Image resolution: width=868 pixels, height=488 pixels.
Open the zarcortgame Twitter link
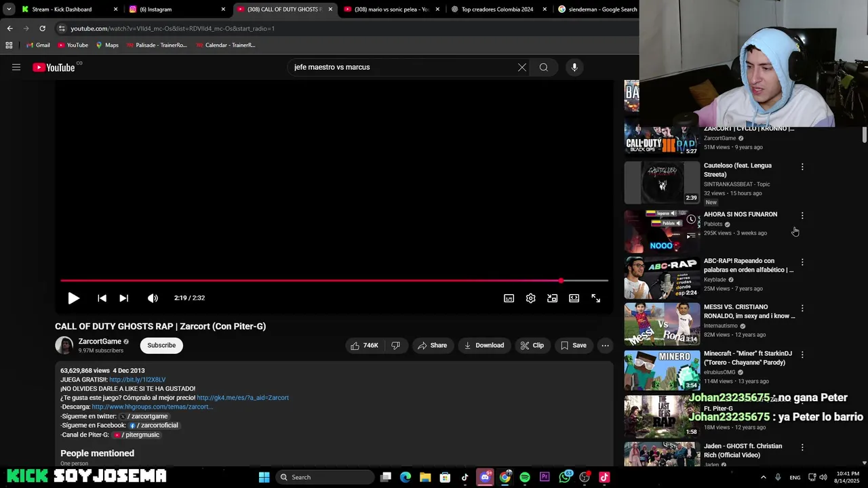point(144,416)
